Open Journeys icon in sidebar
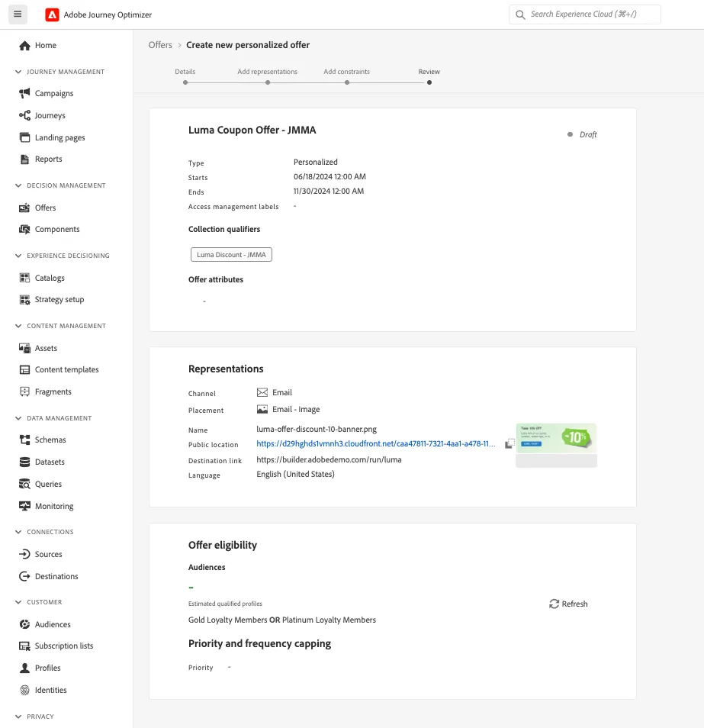Image resolution: width=704 pixels, height=728 pixels. 24,115
